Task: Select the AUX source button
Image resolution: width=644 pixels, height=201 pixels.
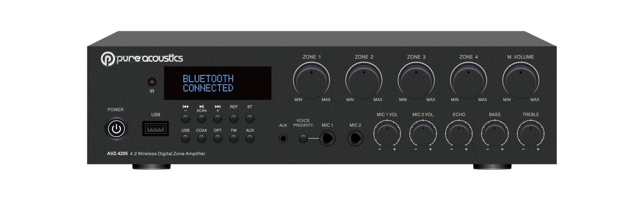Action: [x=250, y=138]
